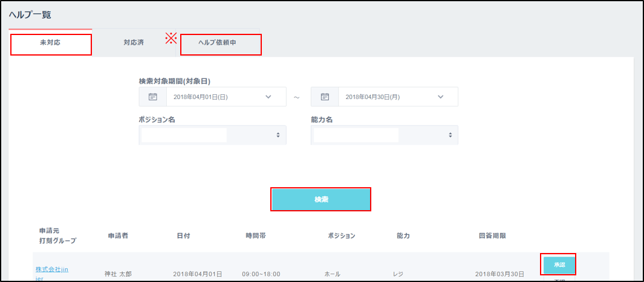
Task: Expand the start date chevron for 2018年04月01日
Action: 268,97
